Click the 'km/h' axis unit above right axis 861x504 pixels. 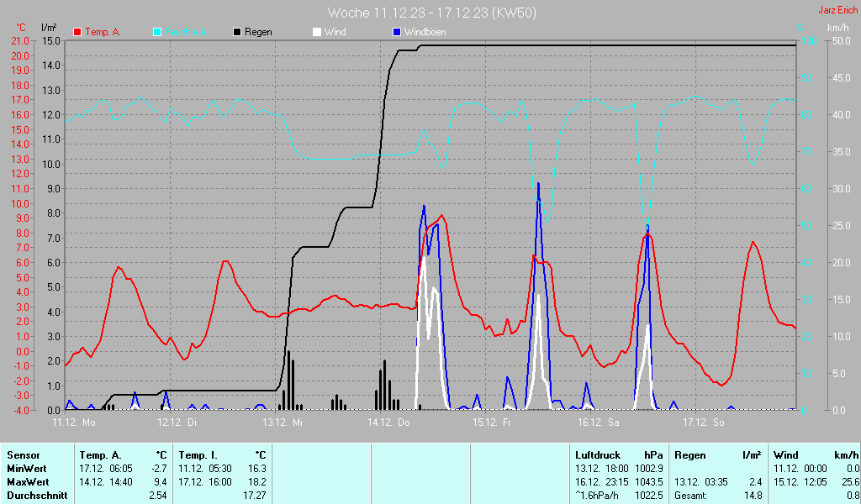(x=838, y=28)
